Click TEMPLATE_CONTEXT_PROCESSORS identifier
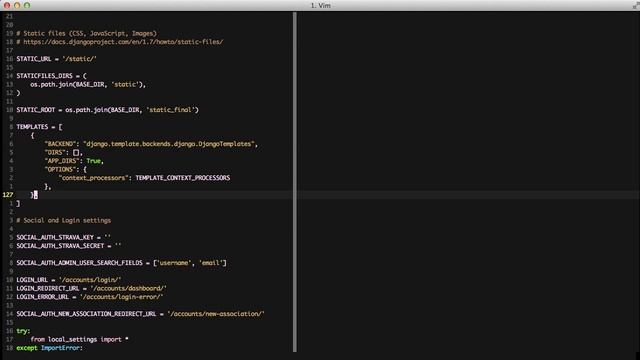This screenshot has width=640, height=360. tap(183, 178)
